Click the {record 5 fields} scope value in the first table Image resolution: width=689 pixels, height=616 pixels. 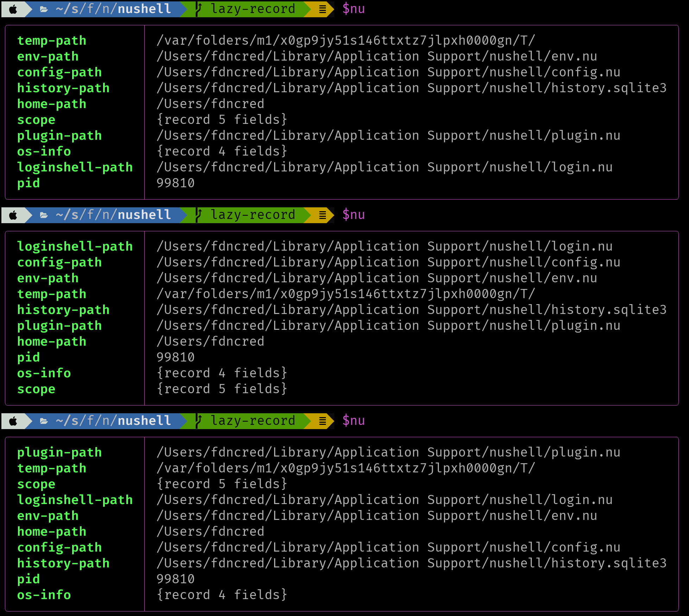[222, 120]
